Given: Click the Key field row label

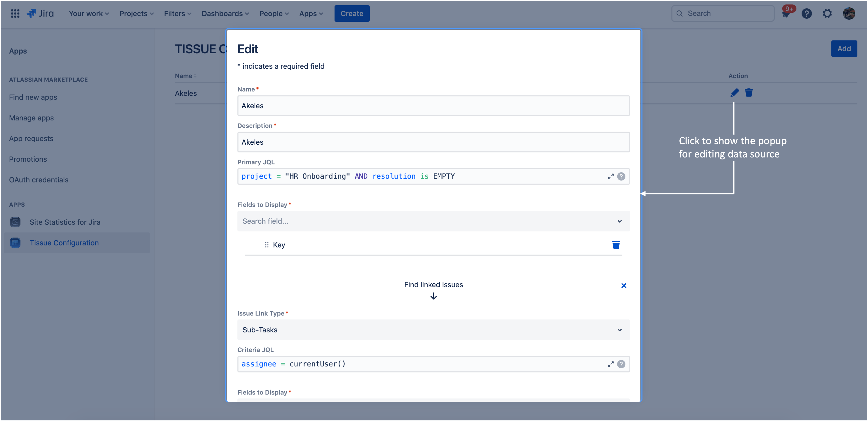Looking at the screenshot, I should point(279,245).
